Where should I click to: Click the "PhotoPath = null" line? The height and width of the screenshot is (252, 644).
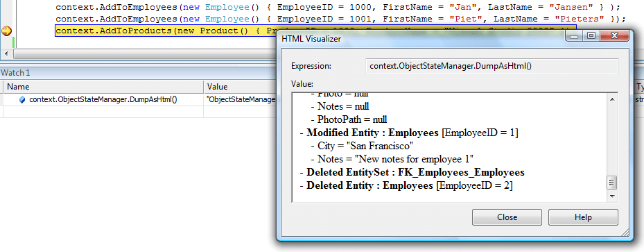(x=349, y=119)
